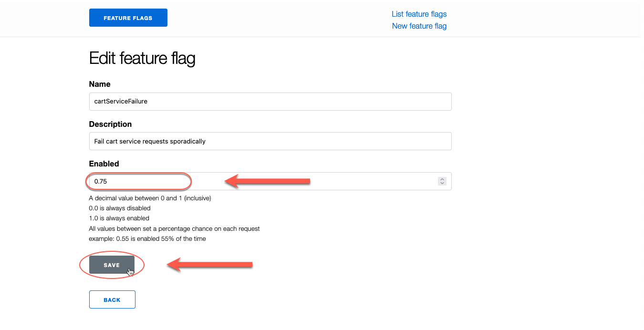Open the New feature flag link
644x330 pixels.
point(419,26)
